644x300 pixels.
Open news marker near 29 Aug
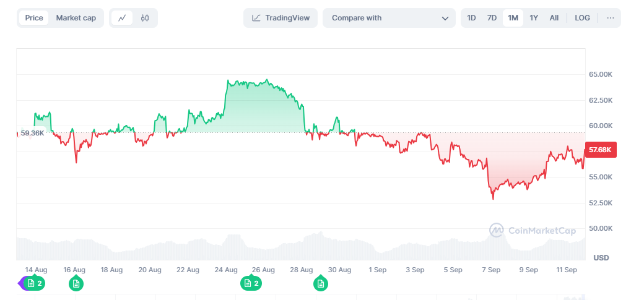(321, 283)
